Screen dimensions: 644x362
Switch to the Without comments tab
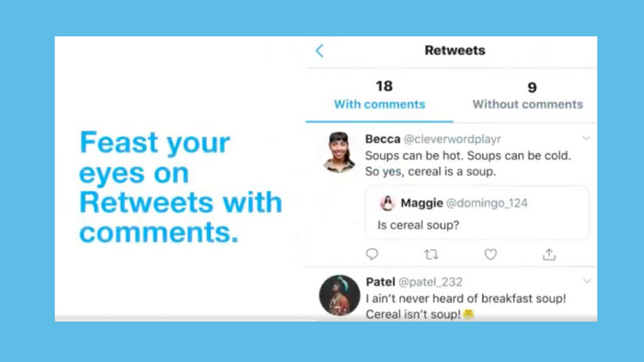(x=527, y=96)
